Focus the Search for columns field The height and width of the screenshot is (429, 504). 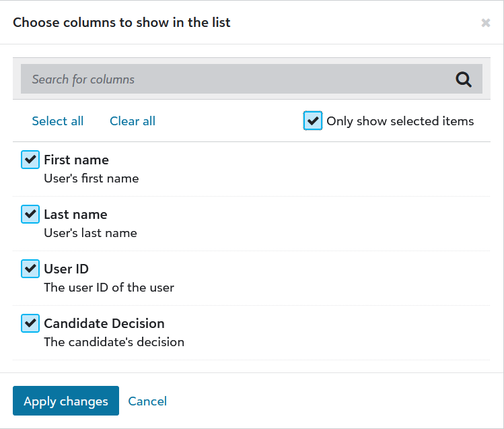pyautogui.click(x=252, y=79)
